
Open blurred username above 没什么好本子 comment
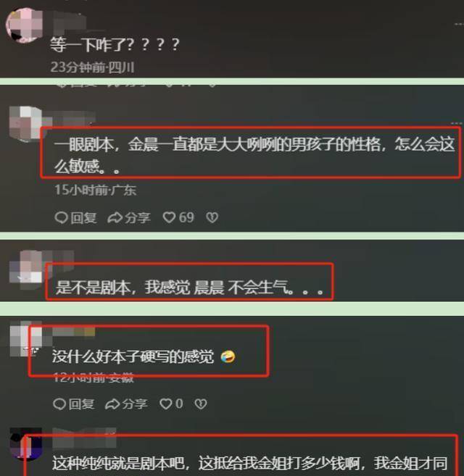[x=73, y=332]
